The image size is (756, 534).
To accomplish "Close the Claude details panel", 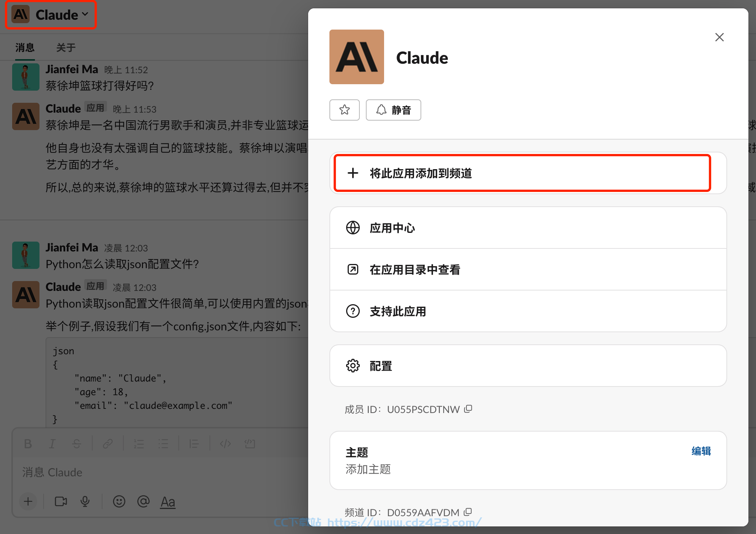I will coord(719,37).
